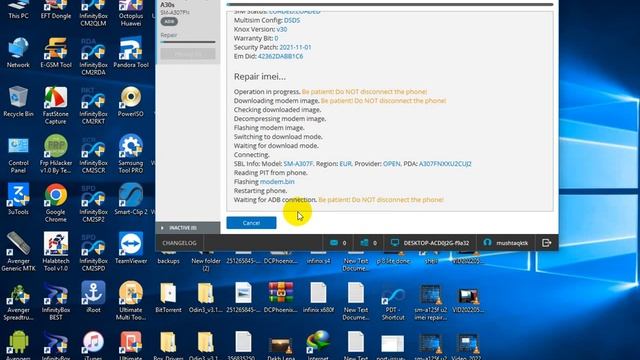Open Google Chrome shortcut

pyautogui.click(x=56, y=203)
